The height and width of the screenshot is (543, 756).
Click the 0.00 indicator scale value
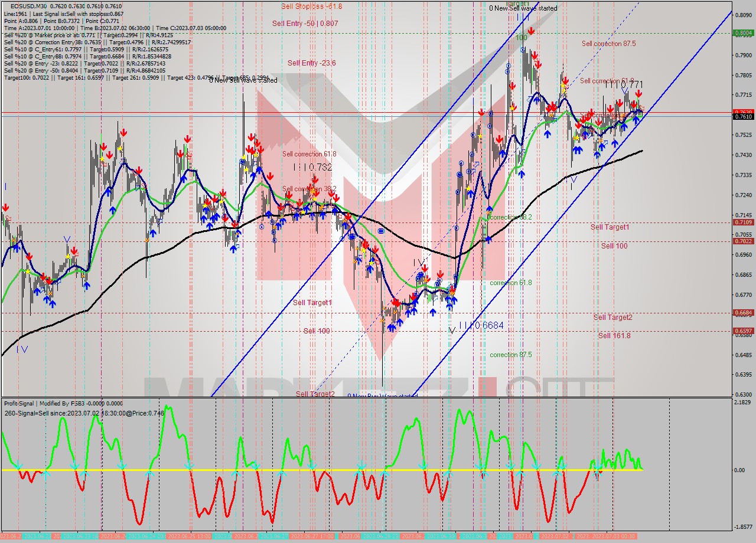pyautogui.click(x=741, y=470)
